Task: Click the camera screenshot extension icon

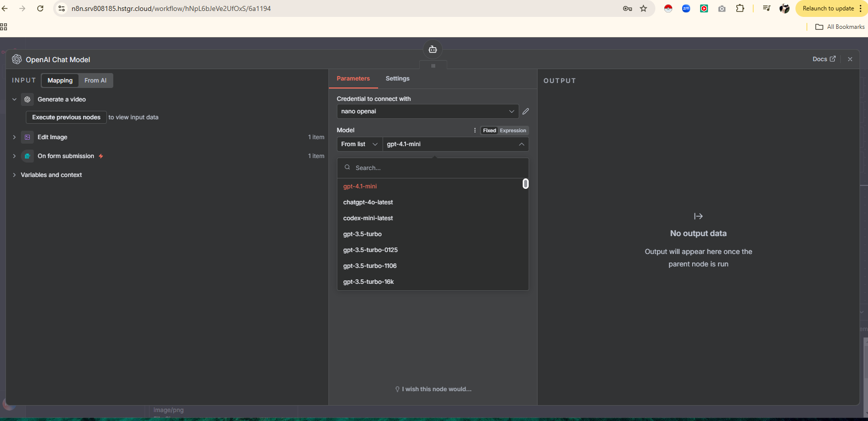Action: point(722,8)
